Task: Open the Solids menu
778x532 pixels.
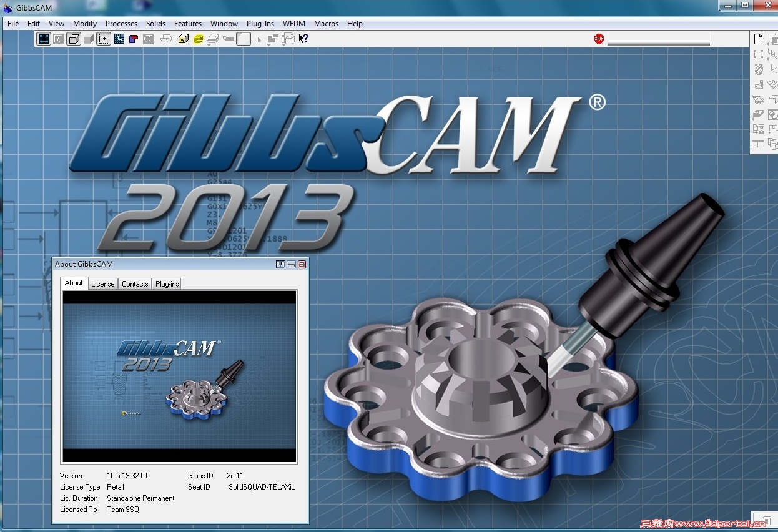Action: [156, 24]
